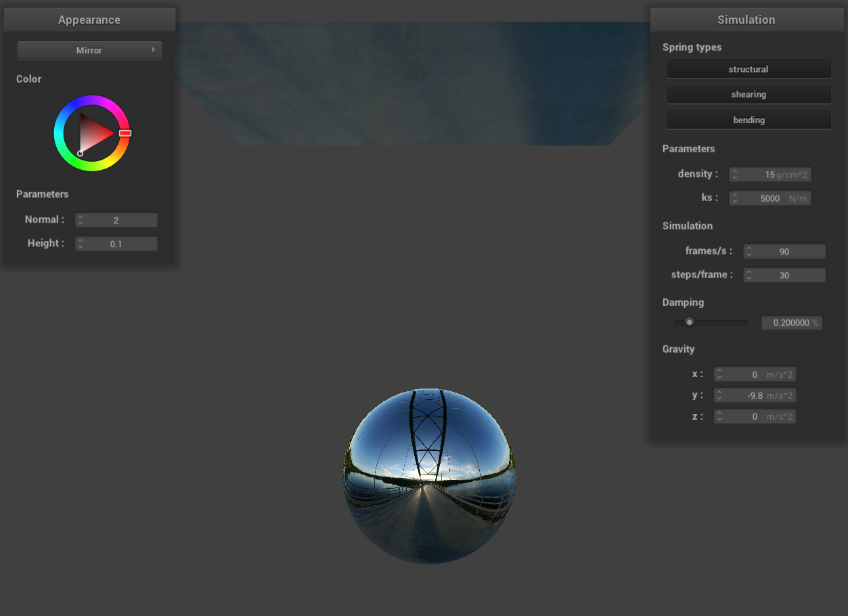Image resolution: width=848 pixels, height=616 pixels.
Task: Click the steps/frame stepper arrows
Action: [x=749, y=275]
